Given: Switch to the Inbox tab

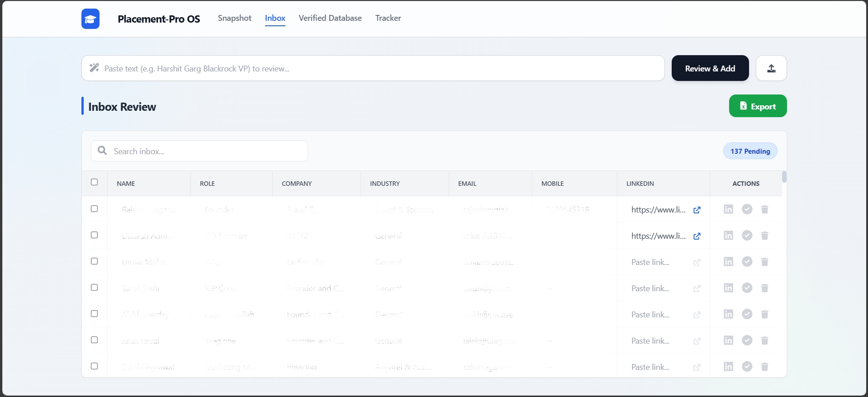Looking at the screenshot, I should 275,18.
